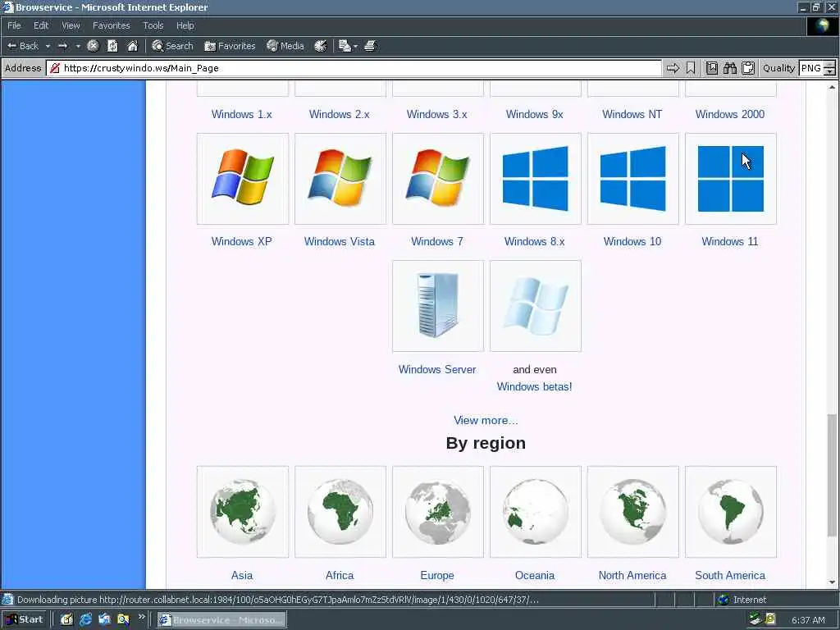Open the Tools menu

pyautogui.click(x=153, y=25)
